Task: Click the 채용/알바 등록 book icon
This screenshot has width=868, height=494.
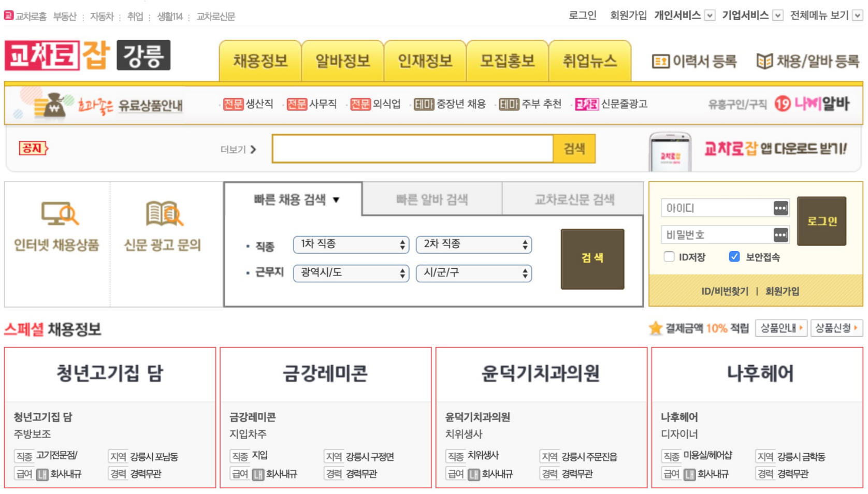Action: click(764, 62)
